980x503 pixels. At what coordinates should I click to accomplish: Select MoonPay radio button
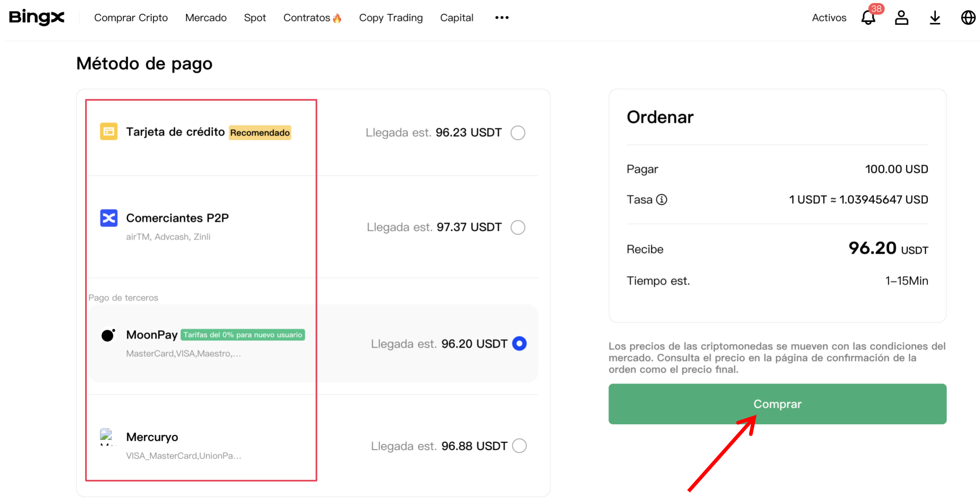pyautogui.click(x=519, y=344)
